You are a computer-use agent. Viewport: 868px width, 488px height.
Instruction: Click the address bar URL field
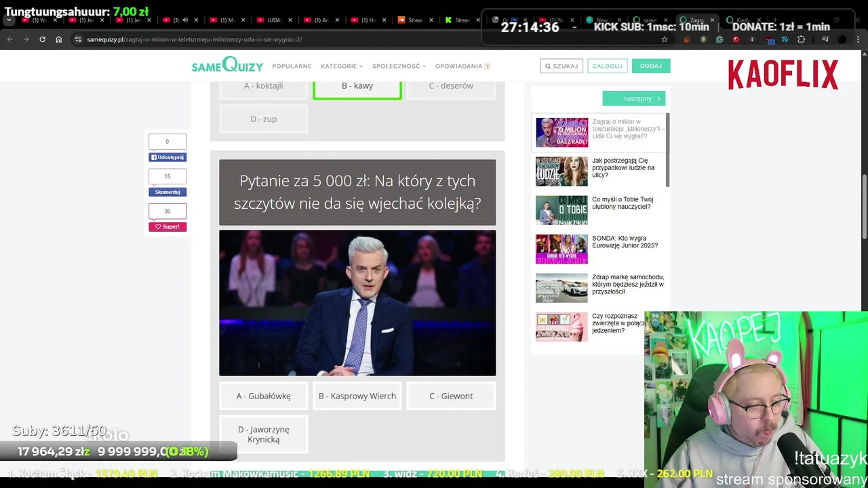pyautogui.click(x=366, y=39)
